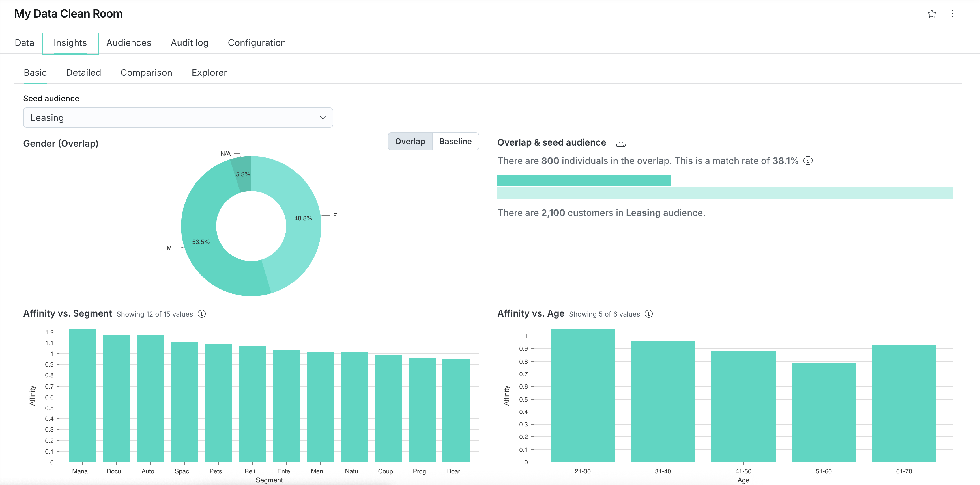Switch to the Explorer sub-tab
Image resolution: width=980 pixels, height=485 pixels.
coord(209,73)
